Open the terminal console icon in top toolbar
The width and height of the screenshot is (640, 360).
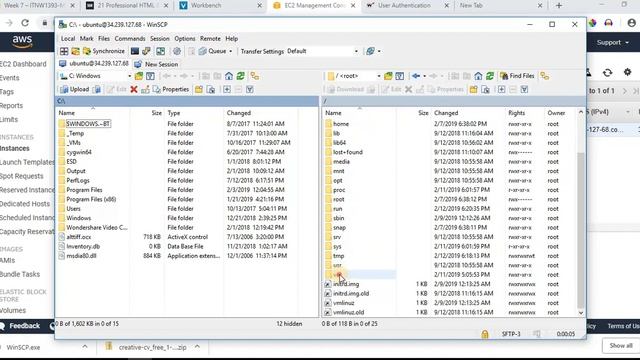(135, 51)
